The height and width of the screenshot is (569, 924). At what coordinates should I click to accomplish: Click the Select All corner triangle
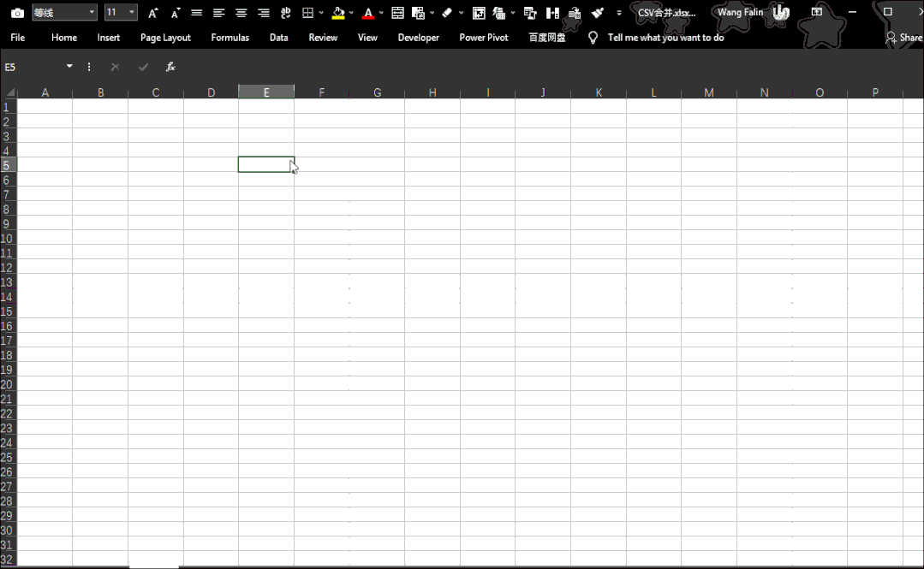[9, 92]
